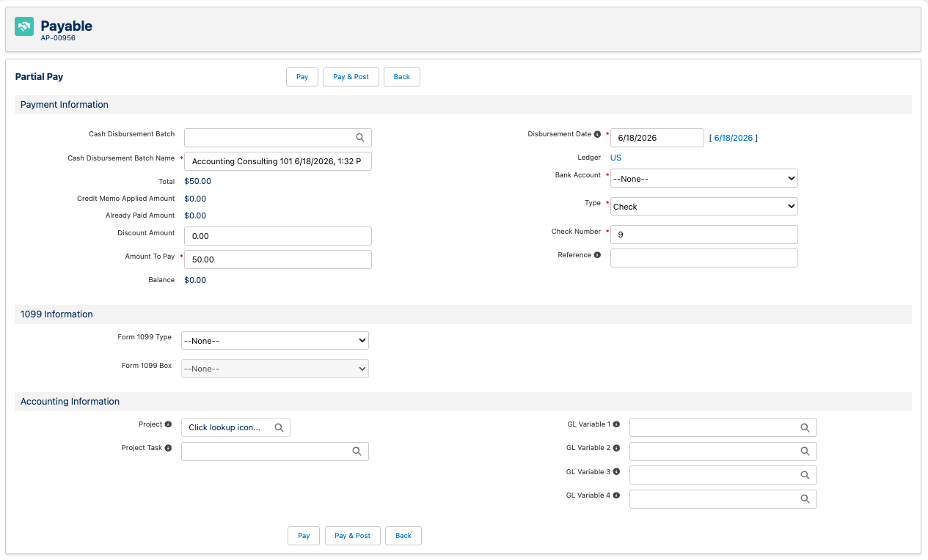Click the bottom Back button
Screen dimensions: 928x560
coord(403,536)
